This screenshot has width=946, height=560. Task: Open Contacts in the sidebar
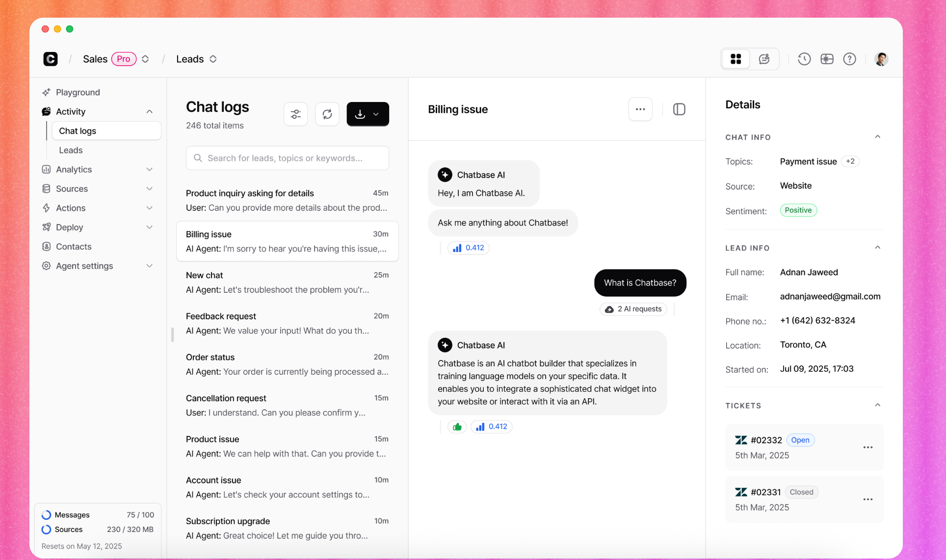(74, 247)
